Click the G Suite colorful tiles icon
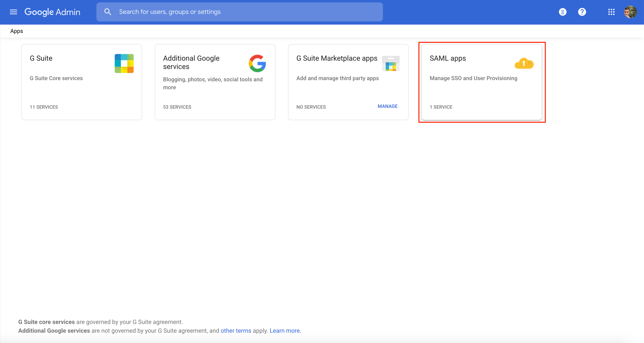644x343 pixels. 124,63
